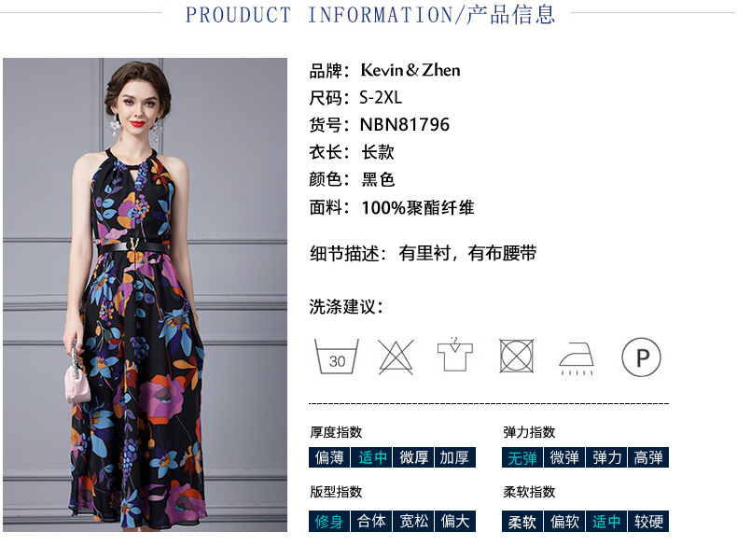Select the hang-dry shirt icon

pos(454,354)
